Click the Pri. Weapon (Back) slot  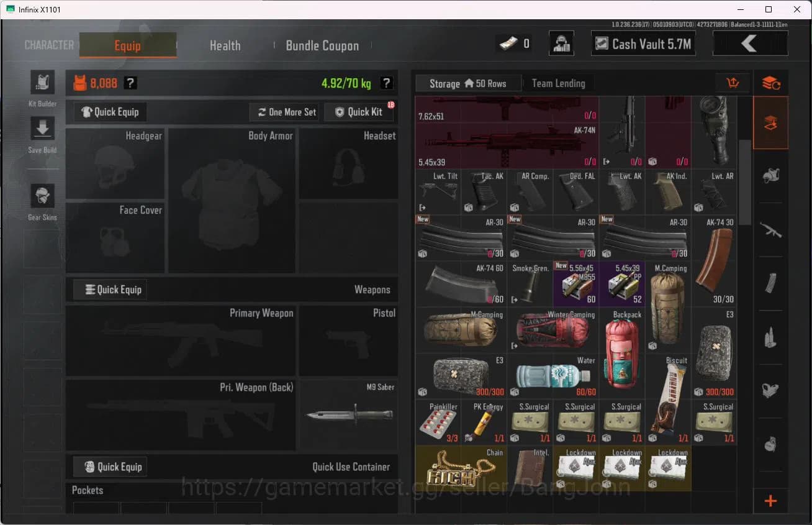click(x=181, y=415)
